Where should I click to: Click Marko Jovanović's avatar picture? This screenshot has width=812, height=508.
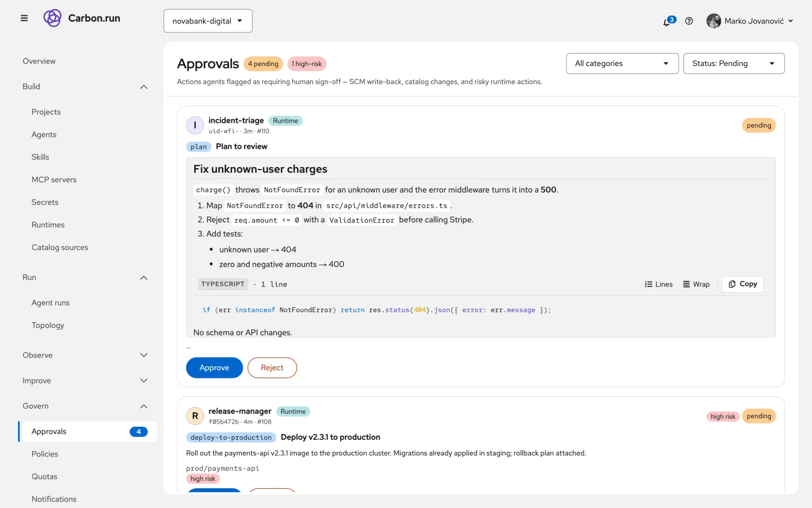pyautogui.click(x=714, y=21)
